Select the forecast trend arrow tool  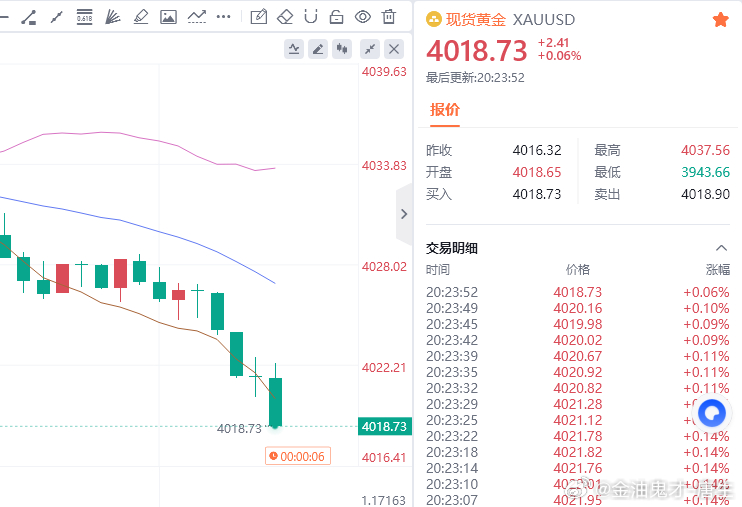196,17
